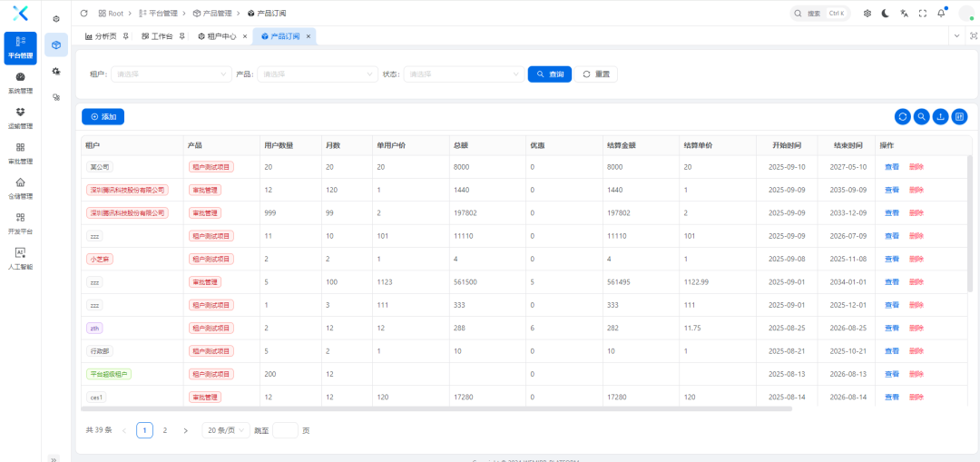Toggle dark mode with the moon icon

(885, 14)
